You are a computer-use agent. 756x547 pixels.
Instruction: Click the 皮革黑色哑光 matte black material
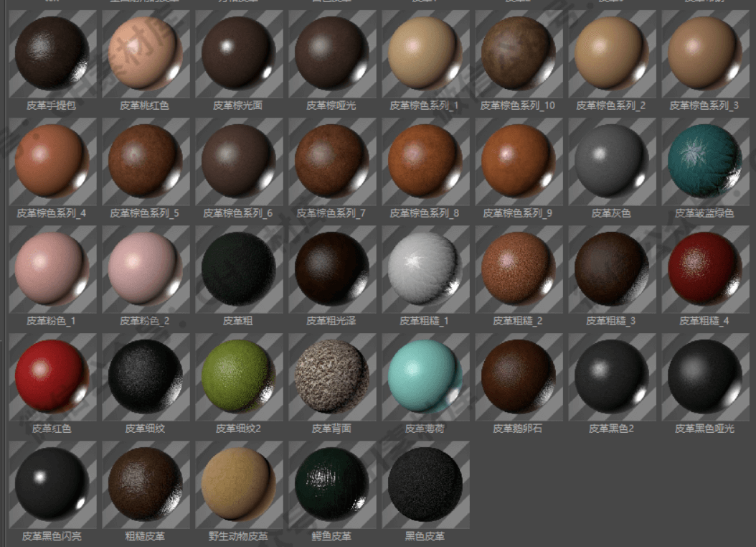pos(704,377)
